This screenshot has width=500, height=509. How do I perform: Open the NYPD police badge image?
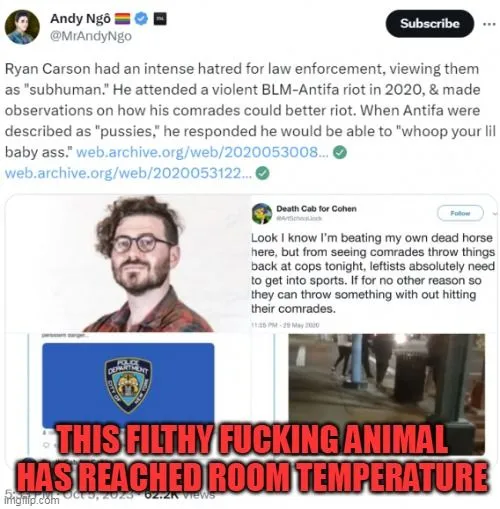(128, 385)
